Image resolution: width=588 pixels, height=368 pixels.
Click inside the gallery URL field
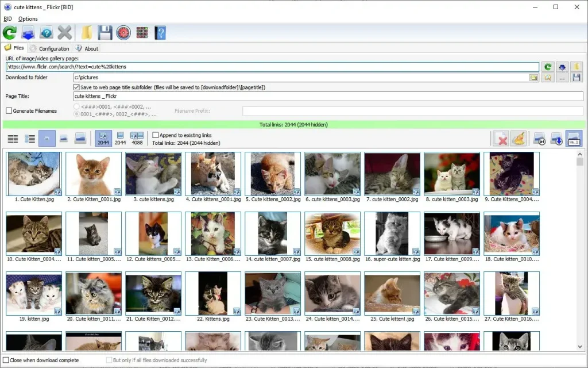click(230, 66)
